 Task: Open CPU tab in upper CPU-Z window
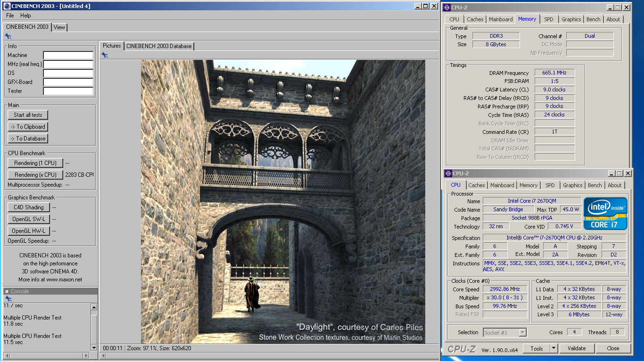(454, 19)
